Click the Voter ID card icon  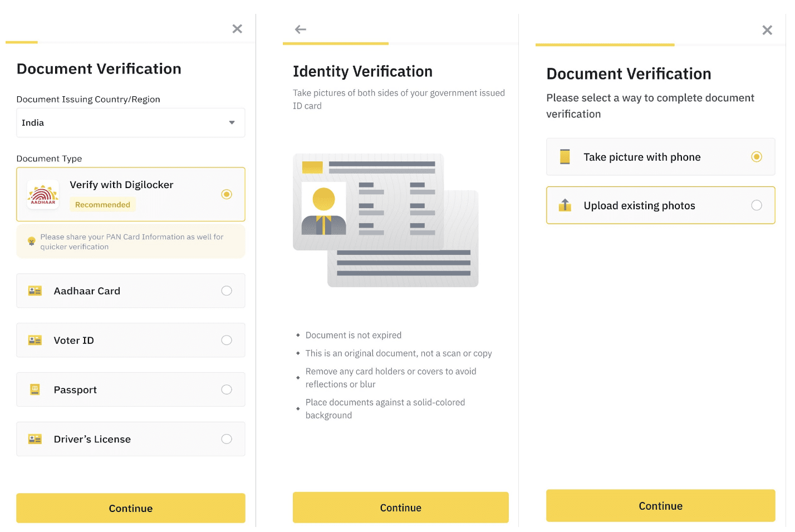35,340
